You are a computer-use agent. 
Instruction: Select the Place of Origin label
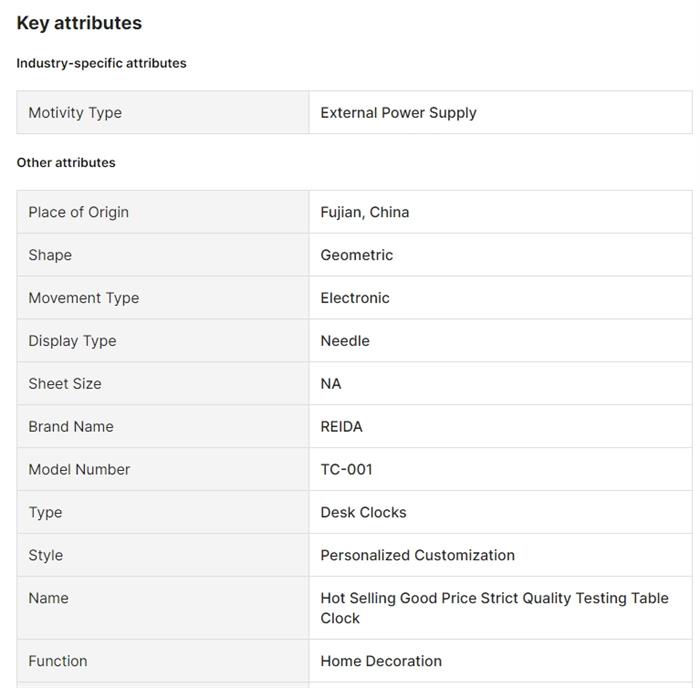78,212
